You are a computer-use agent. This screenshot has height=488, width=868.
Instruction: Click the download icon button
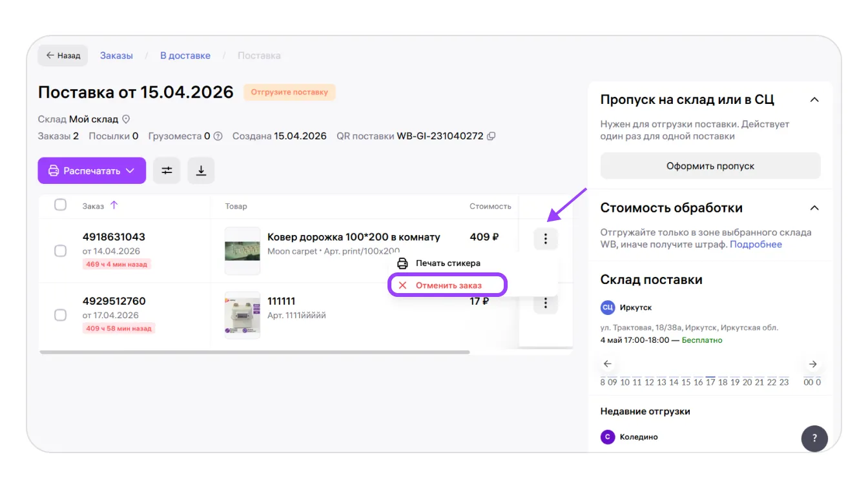tap(201, 170)
